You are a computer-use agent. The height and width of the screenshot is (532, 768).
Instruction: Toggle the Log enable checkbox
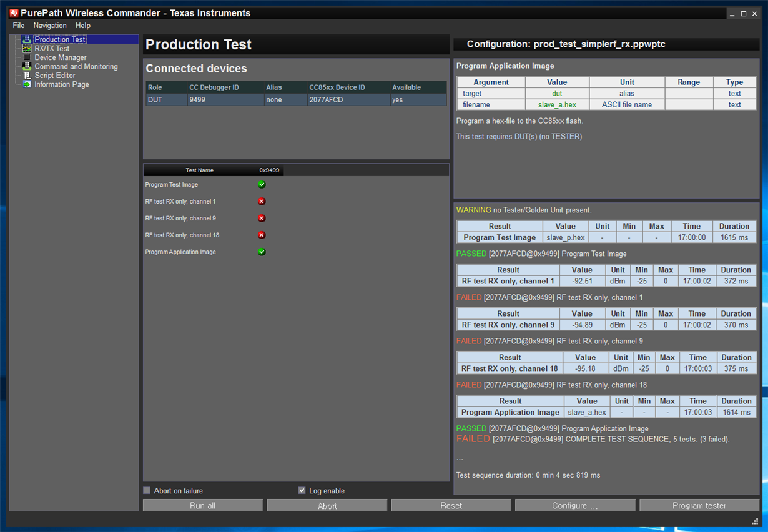tap(302, 491)
